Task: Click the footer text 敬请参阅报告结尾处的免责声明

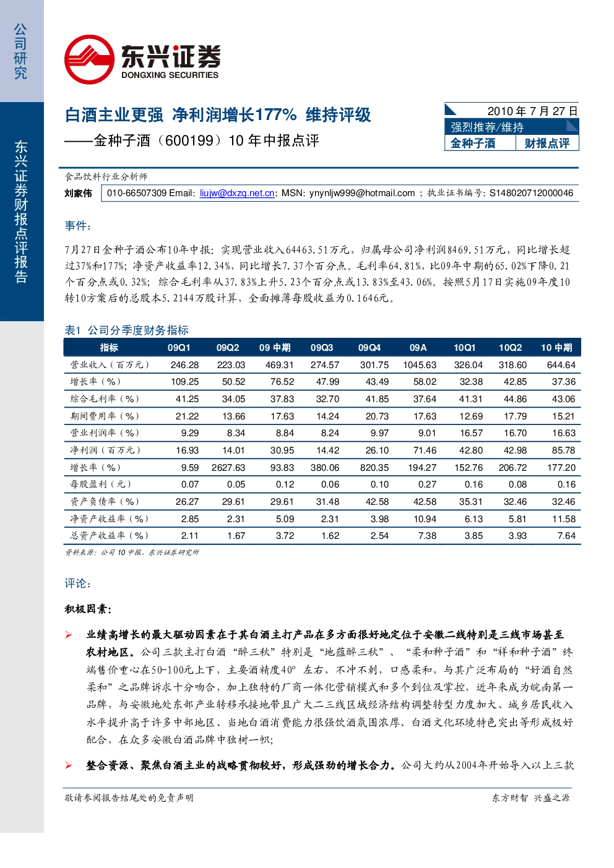Action: [x=129, y=798]
